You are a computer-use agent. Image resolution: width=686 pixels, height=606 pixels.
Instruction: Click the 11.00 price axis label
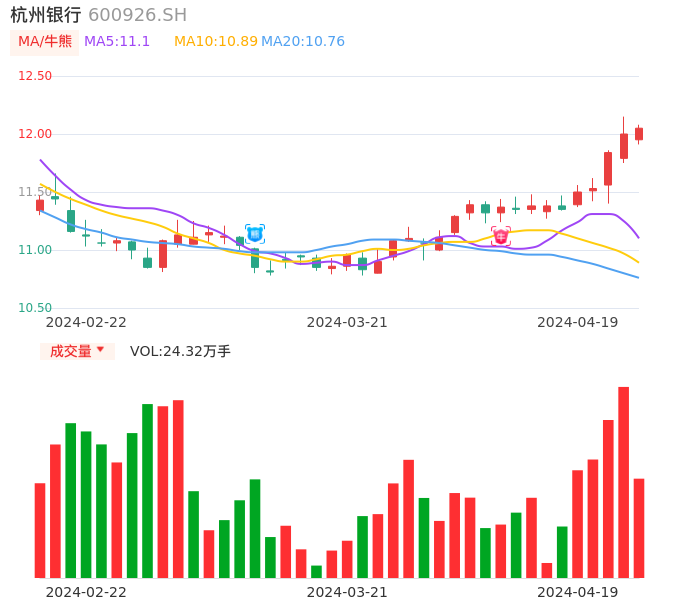[x=35, y=250]
